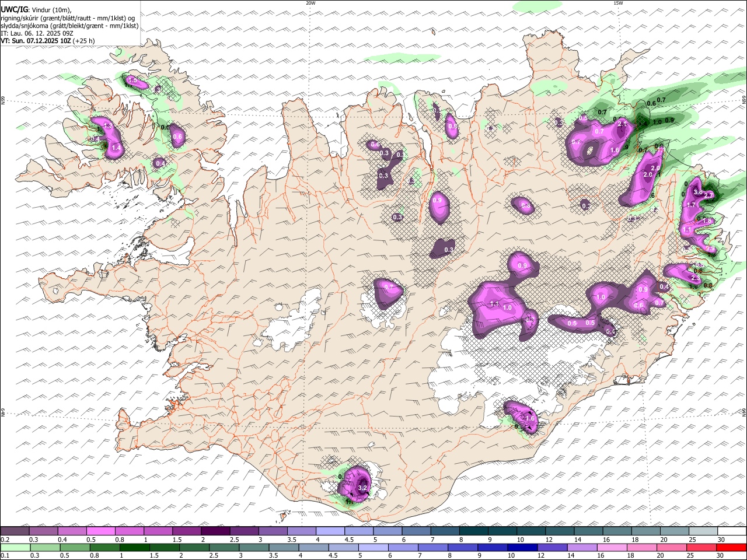Click the '2.1' value in the northeast
Image resolution: width=747 pixels, height=560 pixels.
pyautogui.click(x=622, y=124)
